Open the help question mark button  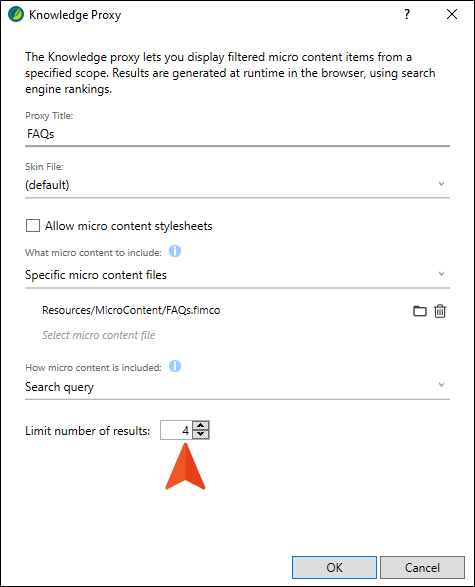point(407,14)
